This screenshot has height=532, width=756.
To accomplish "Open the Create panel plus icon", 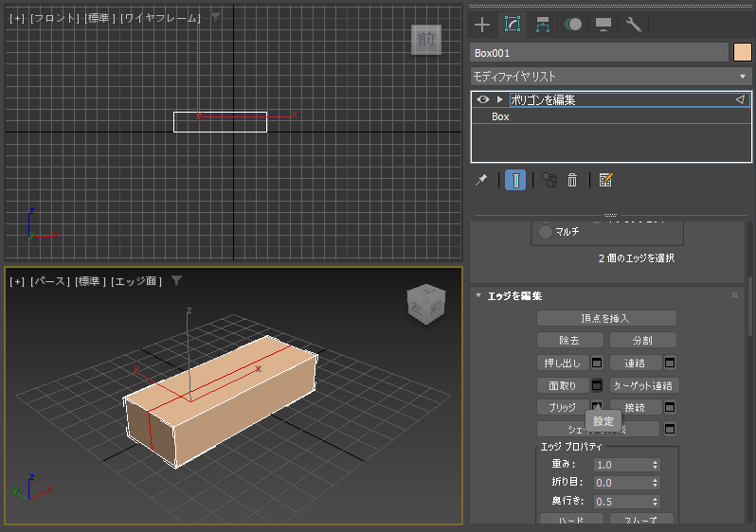I will click(482, 25).
